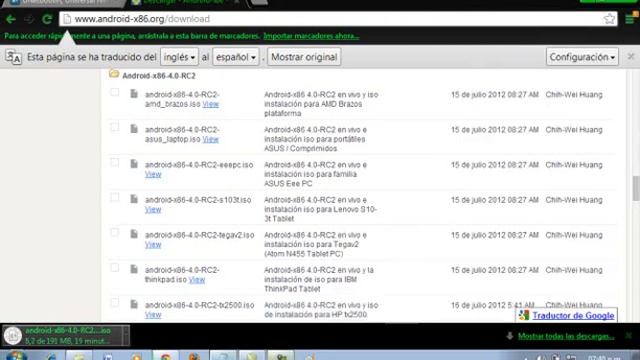Screen dimensions: 640x360
Task: Click the 'Android-x86-4.0-RC2' folder heading
Action: tap(159, 76)
